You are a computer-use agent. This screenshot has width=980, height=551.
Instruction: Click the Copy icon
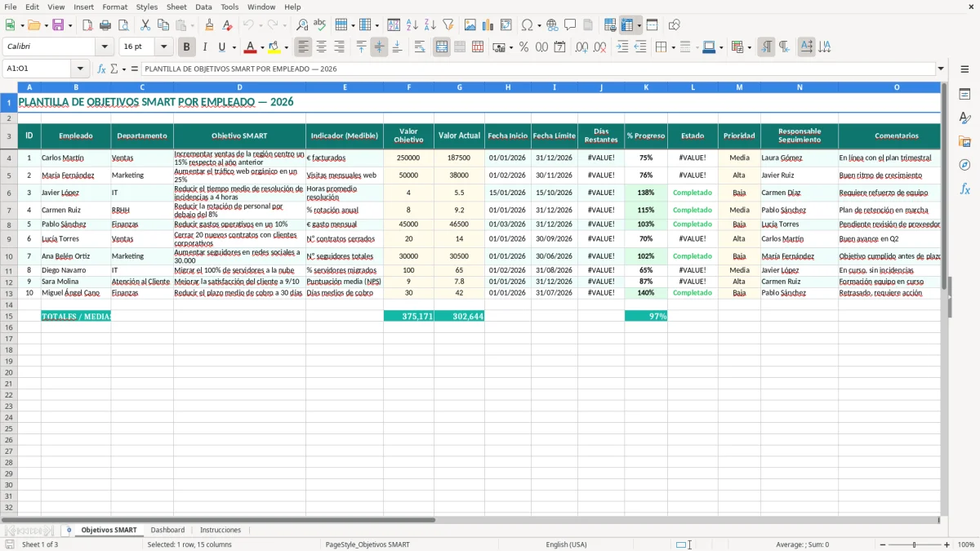pos(163,25)
